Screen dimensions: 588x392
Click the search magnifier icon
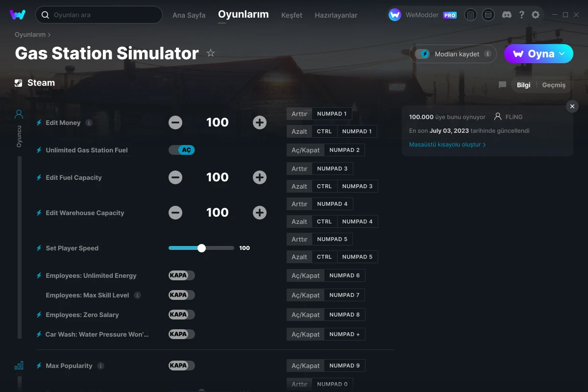[x=45, y=15]
